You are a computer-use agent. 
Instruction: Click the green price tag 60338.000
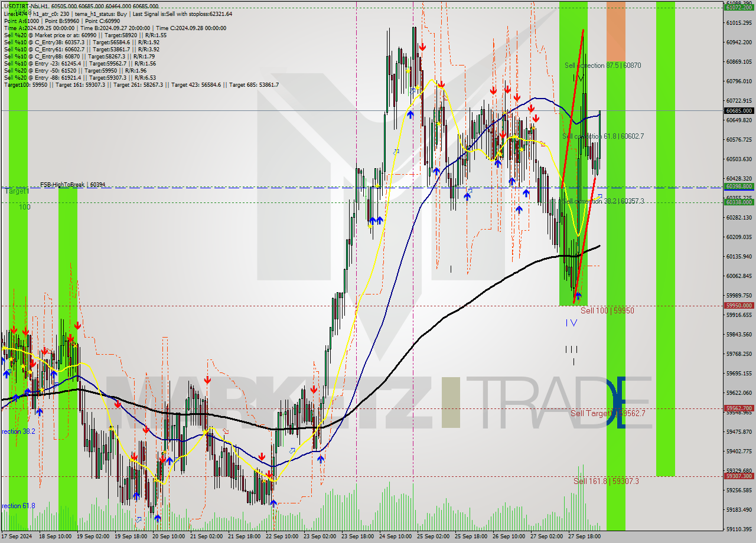739,202
